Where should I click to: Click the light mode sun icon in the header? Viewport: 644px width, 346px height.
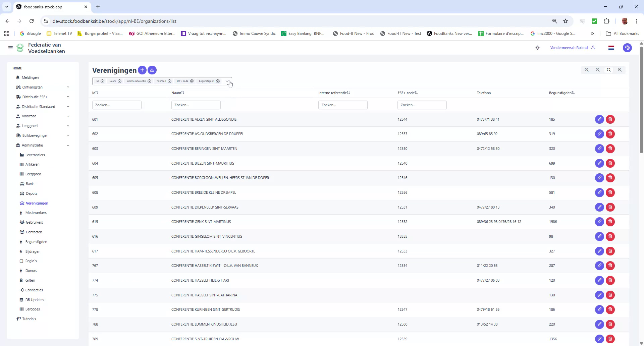tap(537, 48)
